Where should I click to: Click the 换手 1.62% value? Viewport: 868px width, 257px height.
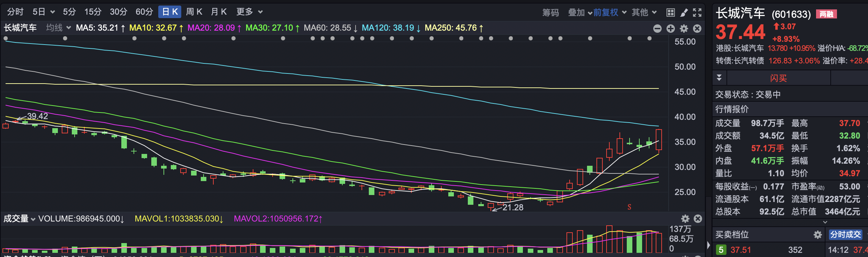pos(848,148)
